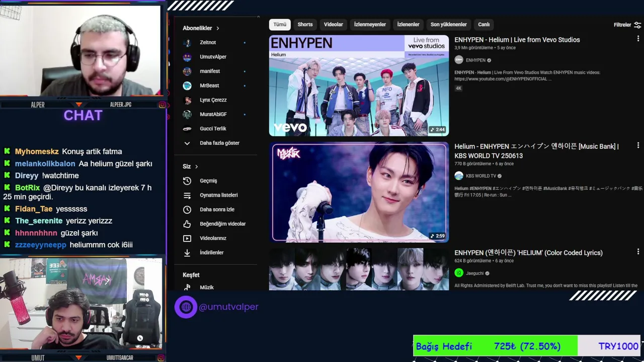Play the Color Coded Lyrics thumbnail
The height and width of the screenshot is (362, 644).
point(359,269)
